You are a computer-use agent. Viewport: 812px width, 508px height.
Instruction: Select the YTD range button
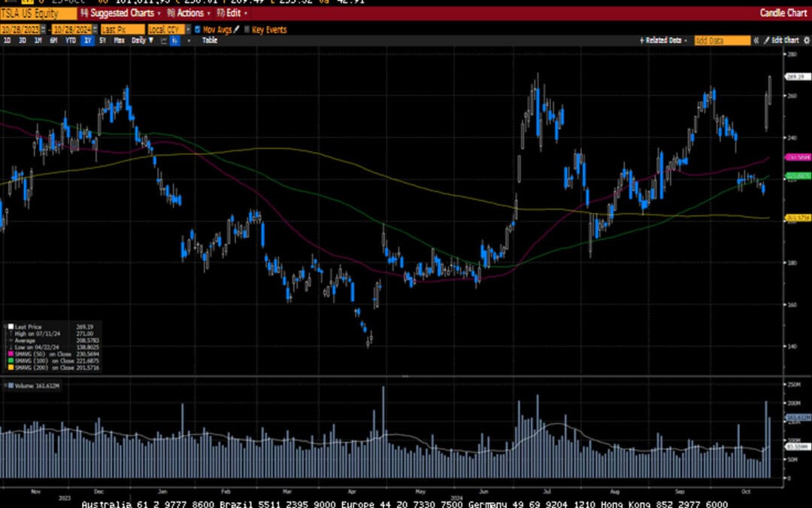[x=70, y=41]
